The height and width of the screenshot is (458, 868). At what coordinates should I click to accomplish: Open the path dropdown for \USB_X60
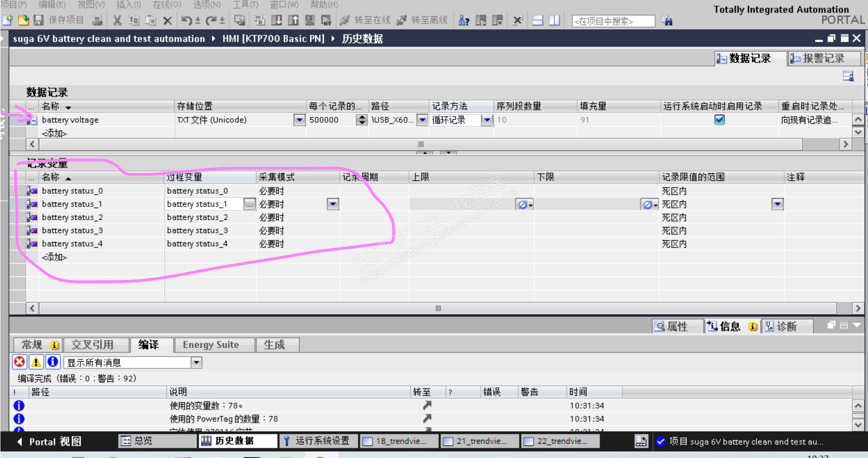422,120
